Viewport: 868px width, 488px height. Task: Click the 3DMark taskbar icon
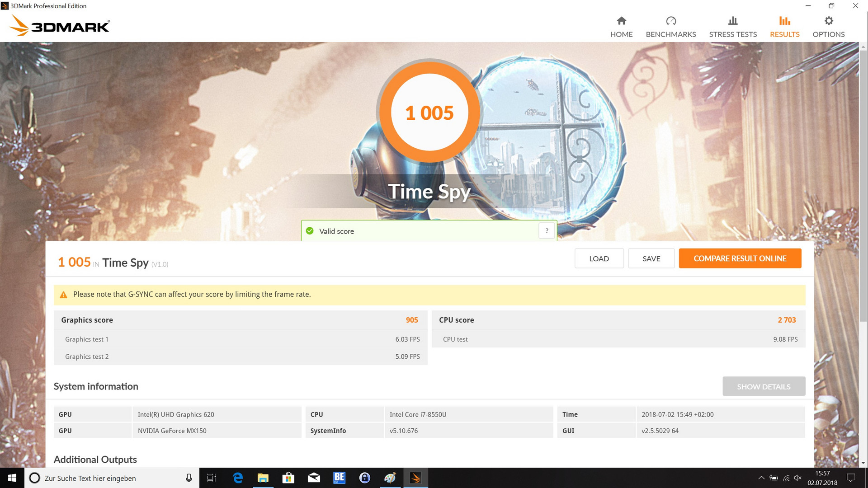click(415, 478)
